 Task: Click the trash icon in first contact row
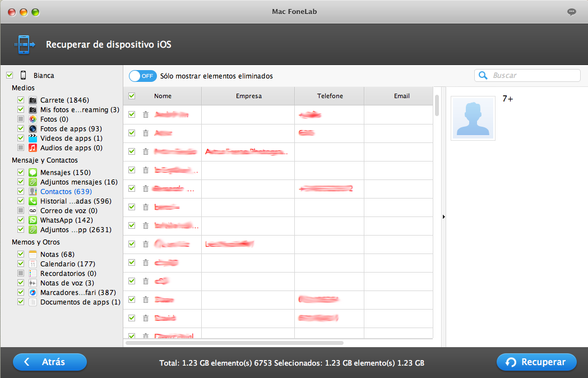(x=146, y=114)
